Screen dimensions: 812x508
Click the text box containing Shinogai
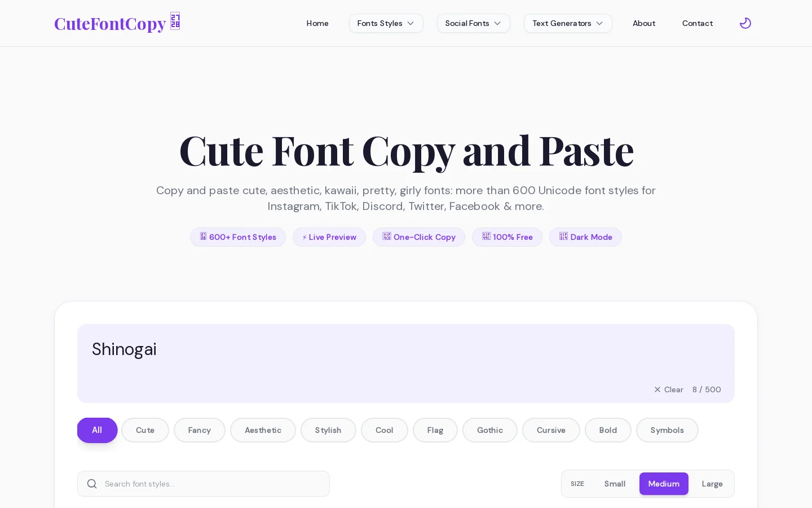(406, 364)
